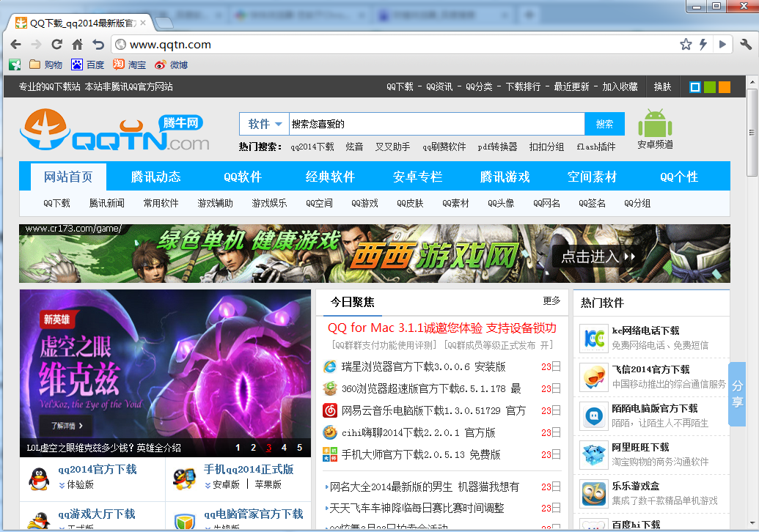Open the wrench settings menu
This screenshot has height=532, width=759.
(x=746, y=45)
